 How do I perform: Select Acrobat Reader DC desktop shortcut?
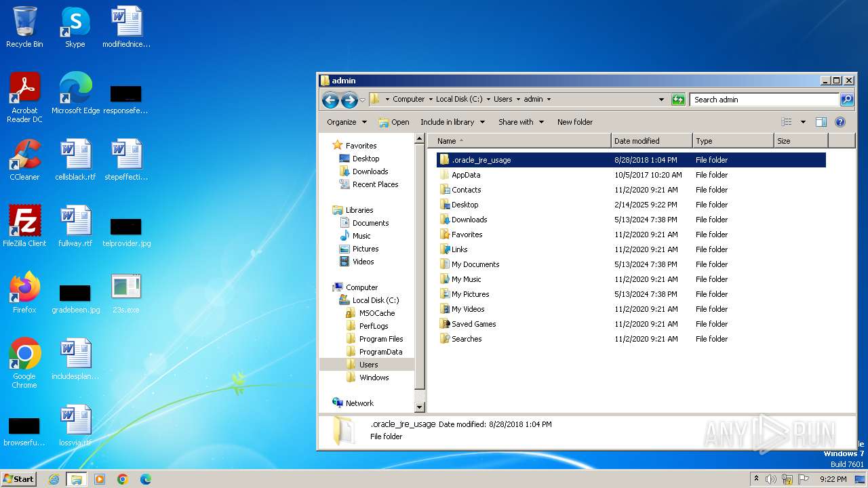click(x=24, y=98)
